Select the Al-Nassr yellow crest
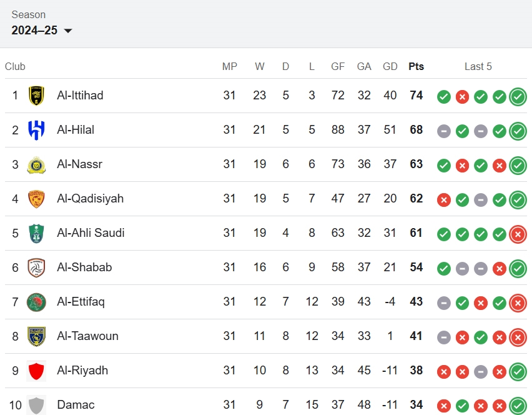Screen dimensions: 532x415 click(x=36, y=165)
